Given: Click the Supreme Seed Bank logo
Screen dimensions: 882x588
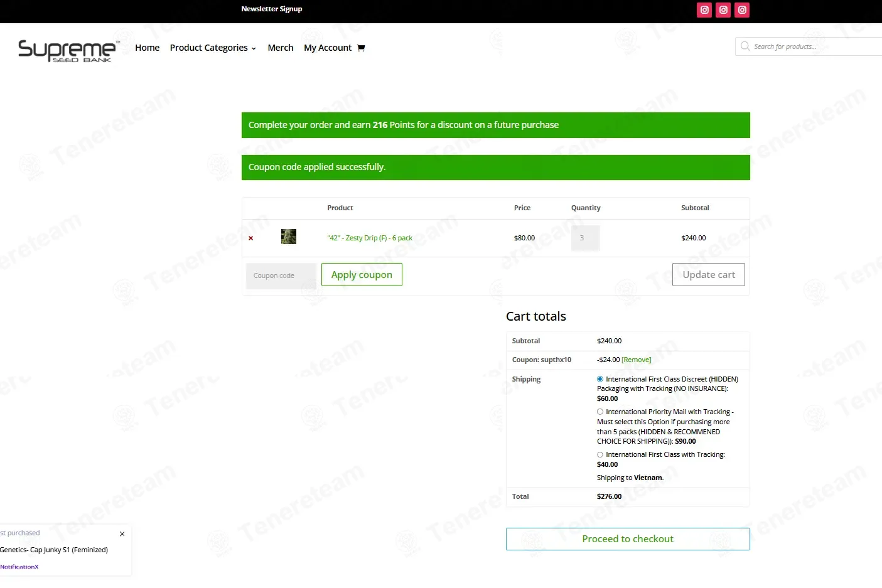Looking at the screenshot, I should [x=68, y=50].
